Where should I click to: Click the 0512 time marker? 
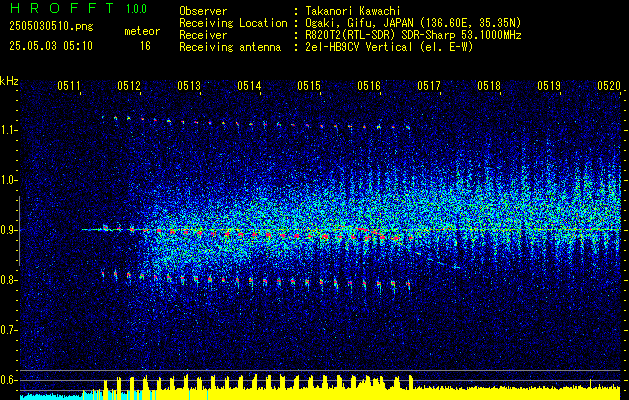129,85
